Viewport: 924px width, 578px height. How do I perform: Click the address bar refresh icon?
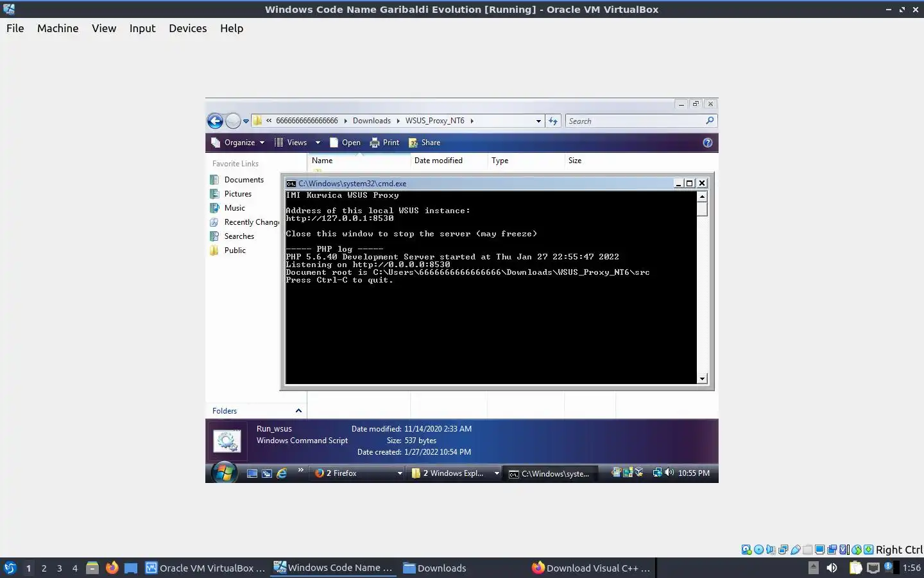click(x=553, y=121)
